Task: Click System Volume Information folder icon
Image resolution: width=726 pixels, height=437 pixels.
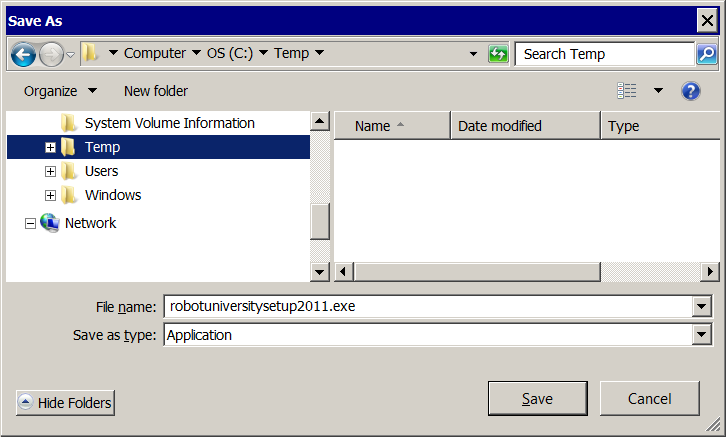Action: tap(69, 123)
